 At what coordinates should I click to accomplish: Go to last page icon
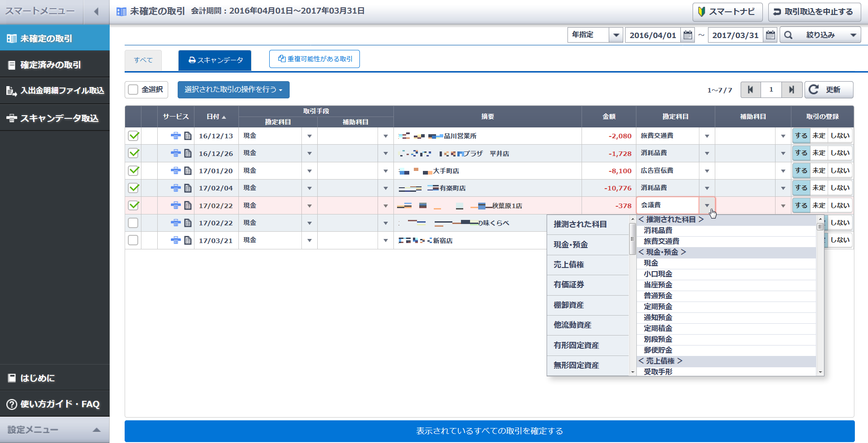pos(791,90)
